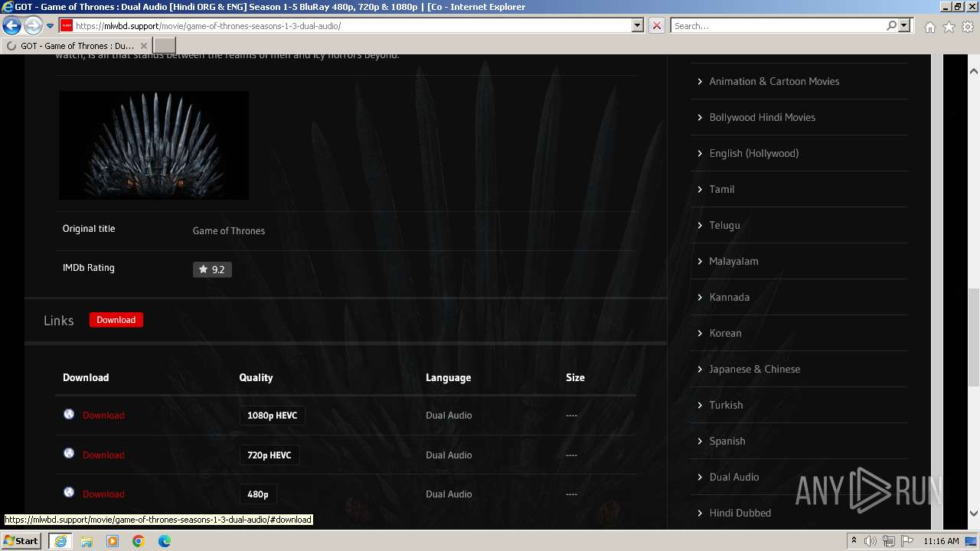980x551 pixels.
Task: Click Download link for 720p HEVC
Action: [x=103, y=455]
